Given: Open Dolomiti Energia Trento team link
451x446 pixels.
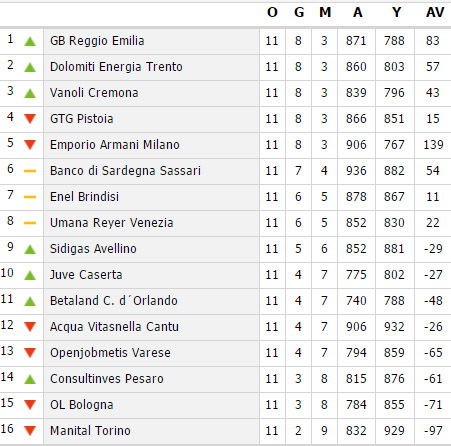Looking at the screenshot, I should coord(116,67).
